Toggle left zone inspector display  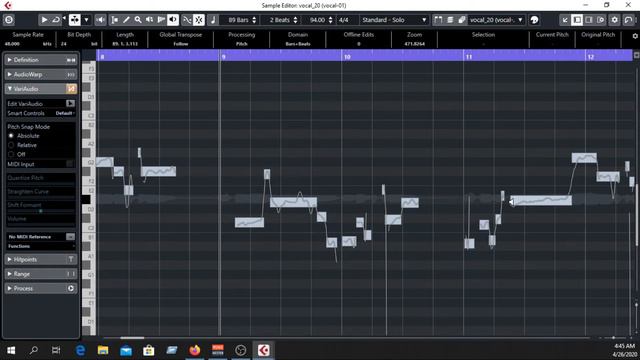point(577,20)
